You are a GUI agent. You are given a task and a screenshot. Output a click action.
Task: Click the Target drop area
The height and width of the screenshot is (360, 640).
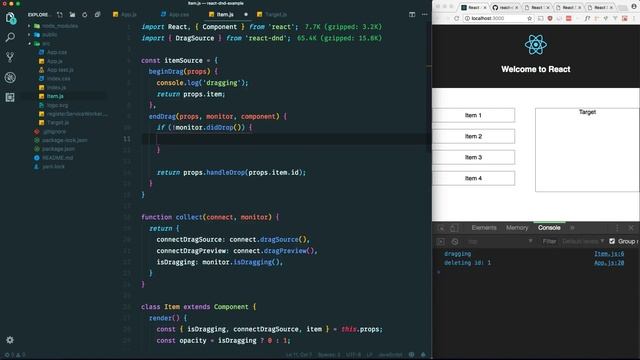pos(587,150)
